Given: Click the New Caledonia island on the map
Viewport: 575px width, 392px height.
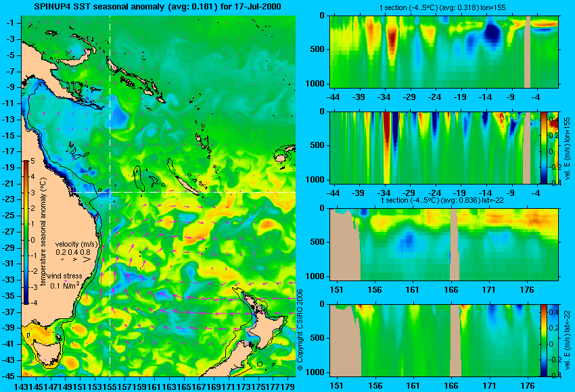Looking at the screenshot, I should [186, 185].
